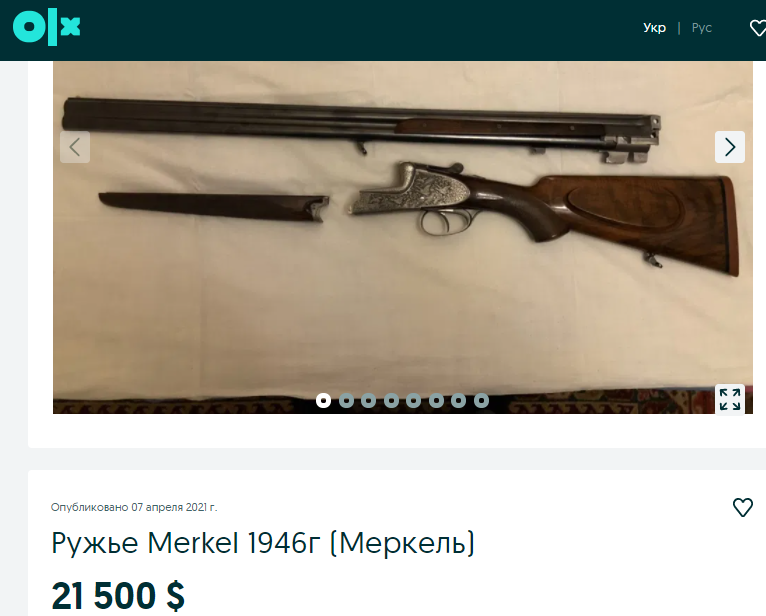Switch language to Рус
Viewport: 766px width, 616px height.
tap(702, 28)
